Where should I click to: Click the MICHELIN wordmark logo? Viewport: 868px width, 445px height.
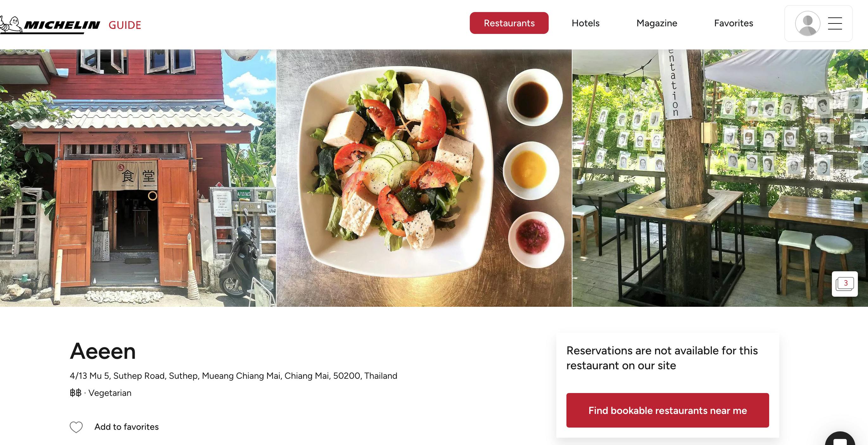tap(62, 25)
